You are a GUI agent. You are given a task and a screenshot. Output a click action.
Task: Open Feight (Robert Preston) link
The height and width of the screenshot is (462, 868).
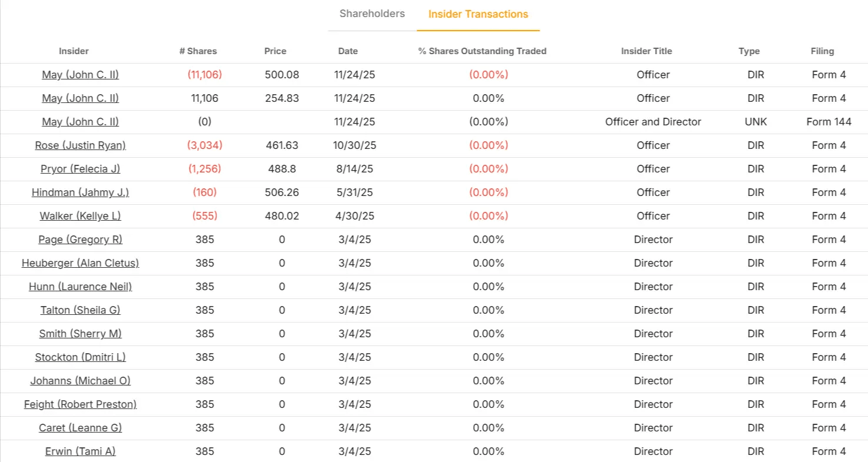coord(81,404)
